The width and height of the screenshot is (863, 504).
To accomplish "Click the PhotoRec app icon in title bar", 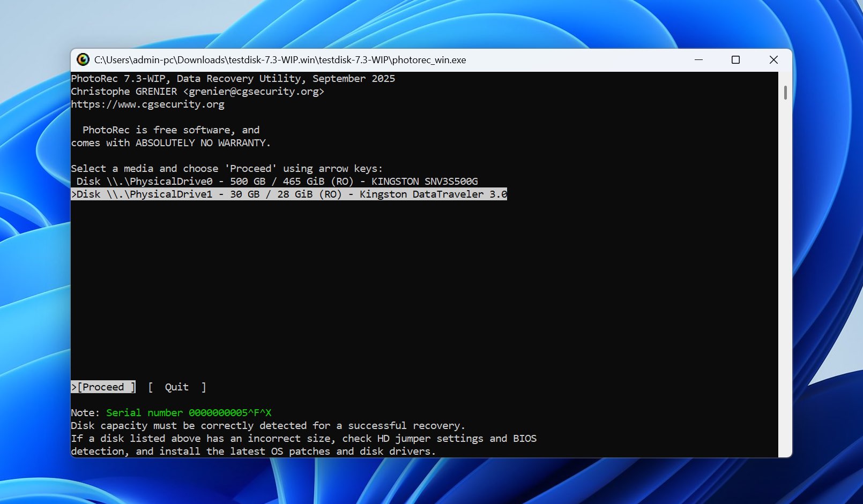I will (83, 59).
